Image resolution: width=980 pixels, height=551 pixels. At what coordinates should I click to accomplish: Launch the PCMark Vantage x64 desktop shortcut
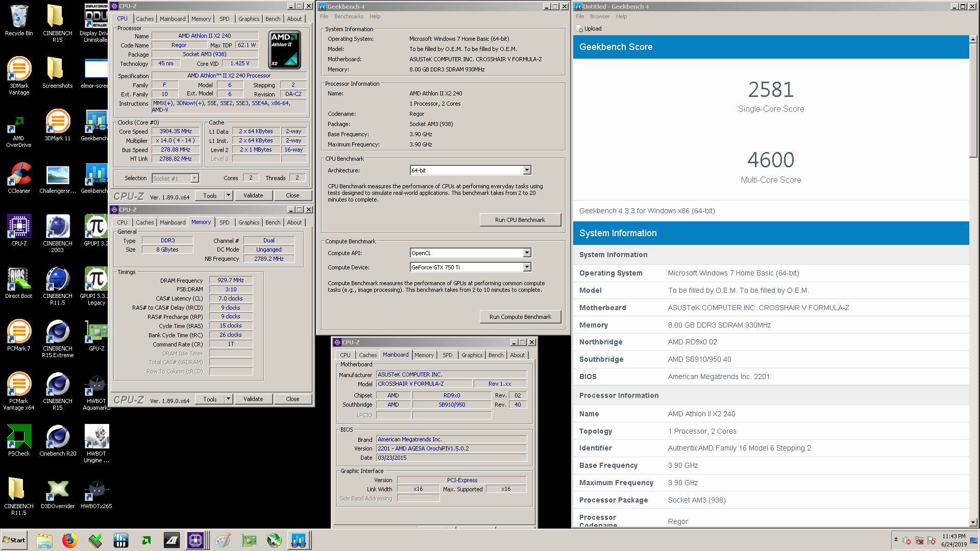tap(19, 391)
